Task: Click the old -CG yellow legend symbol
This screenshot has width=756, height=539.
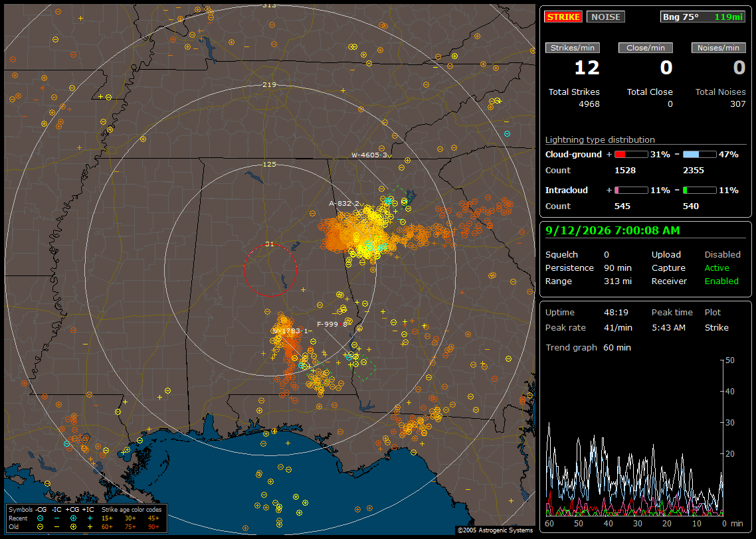Action: [x=40, y=527]
